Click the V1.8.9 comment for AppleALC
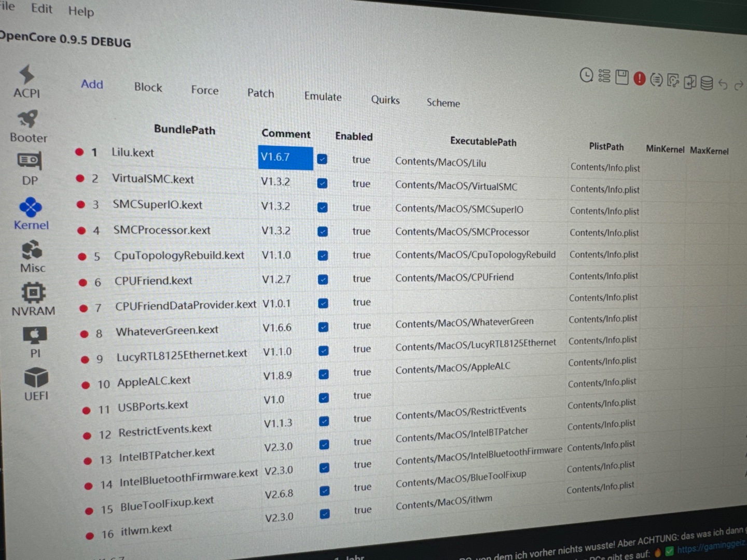This screenshot has height=560, width=747. tap(278, 375)
